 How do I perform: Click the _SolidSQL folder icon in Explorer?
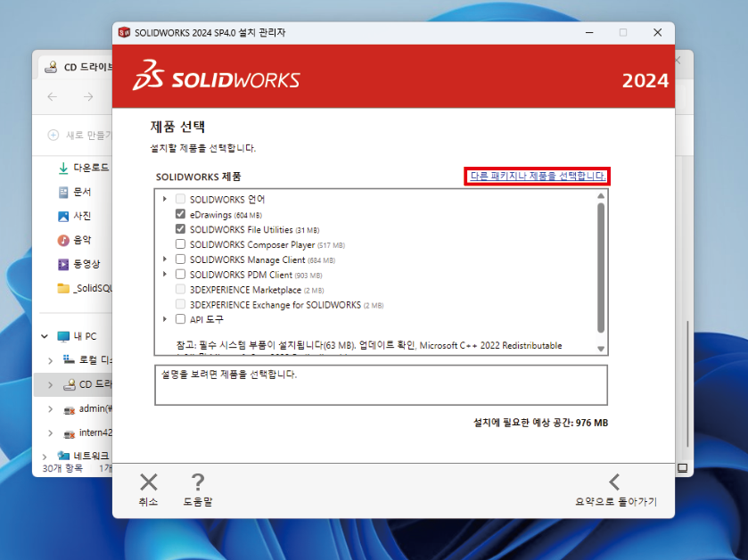(63, 288)
